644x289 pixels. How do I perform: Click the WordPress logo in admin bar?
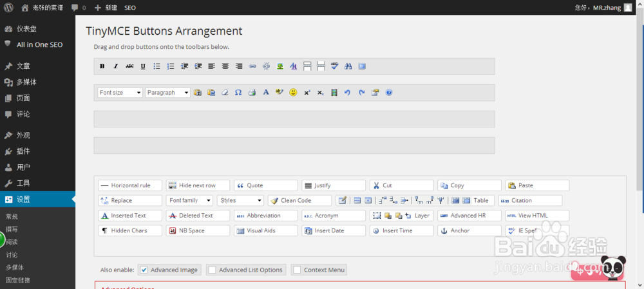pos(8,7)
